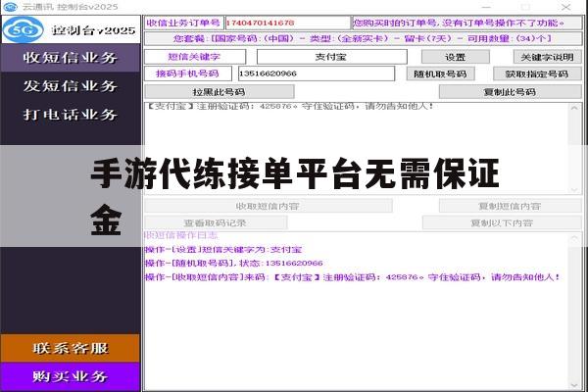Click 复制短信内容 button
The width and height of the screenshot is (588, 392).
point(511,206)
